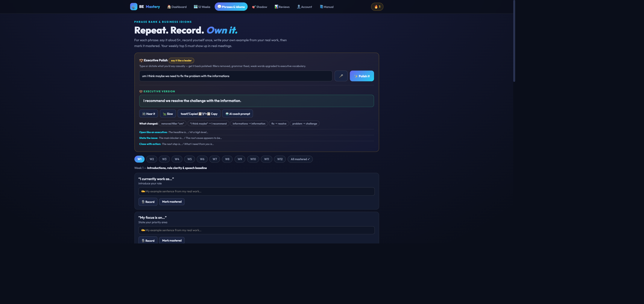The image size is (644, 304).
Task: Click 'problem → challenge' chip
Action: click(x=304, y=123)
